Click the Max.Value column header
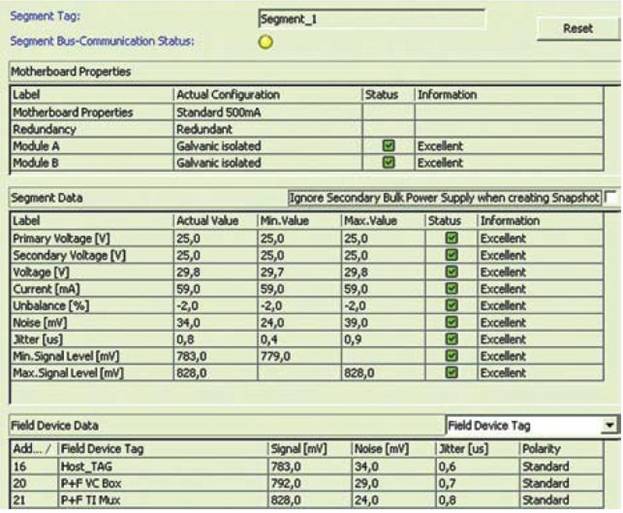This screenshot has height=513, width=623. click(383, 221)
